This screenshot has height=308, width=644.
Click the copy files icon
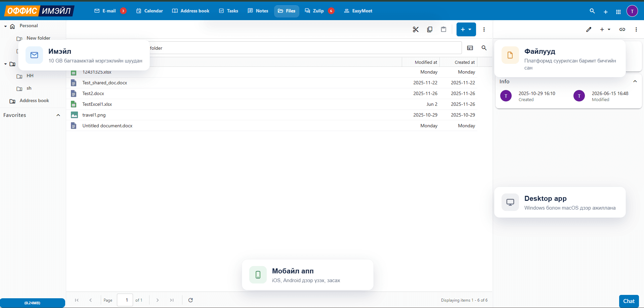point(430,30)
